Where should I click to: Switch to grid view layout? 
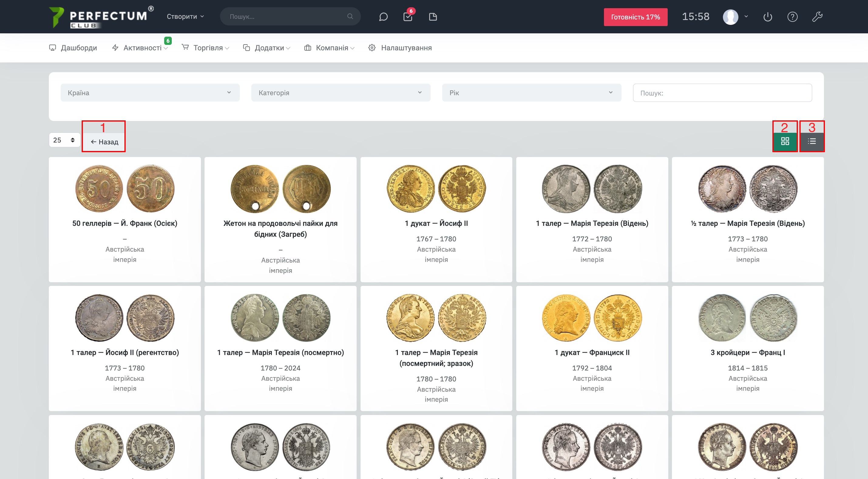785,141
